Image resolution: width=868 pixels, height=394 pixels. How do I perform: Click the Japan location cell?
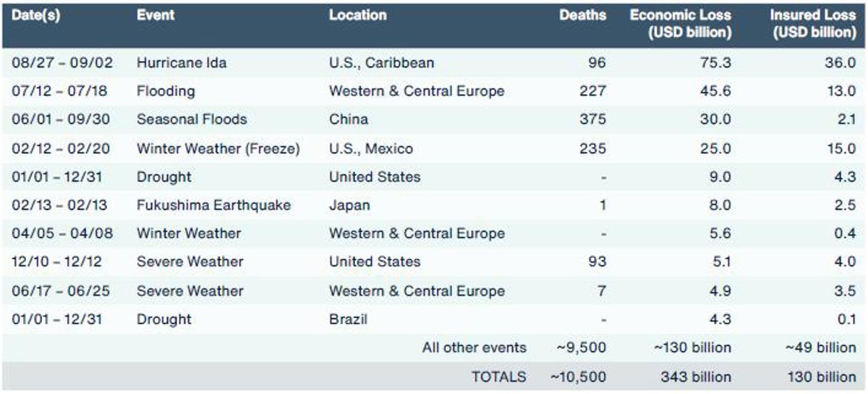click(349, 205)
